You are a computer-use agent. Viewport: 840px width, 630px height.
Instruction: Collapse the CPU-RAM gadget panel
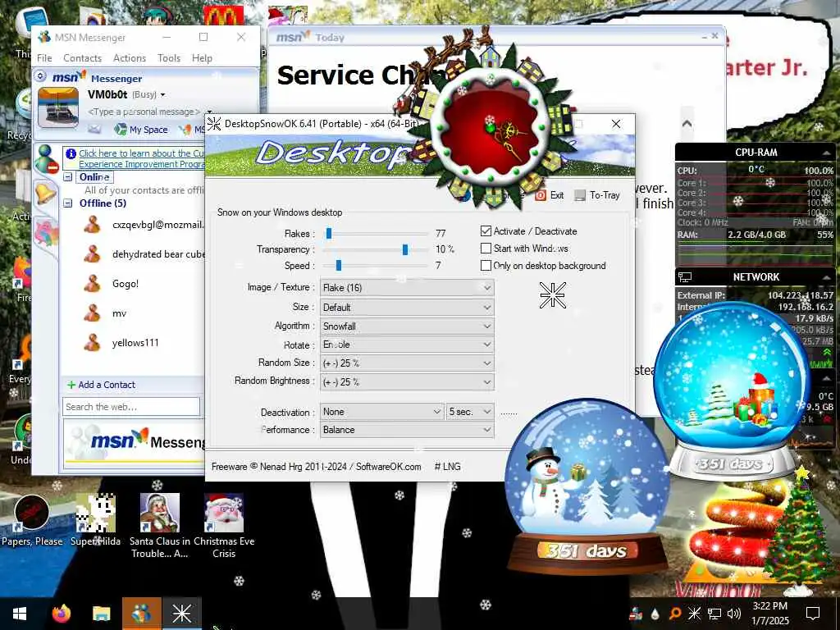[x=827, y=153]
